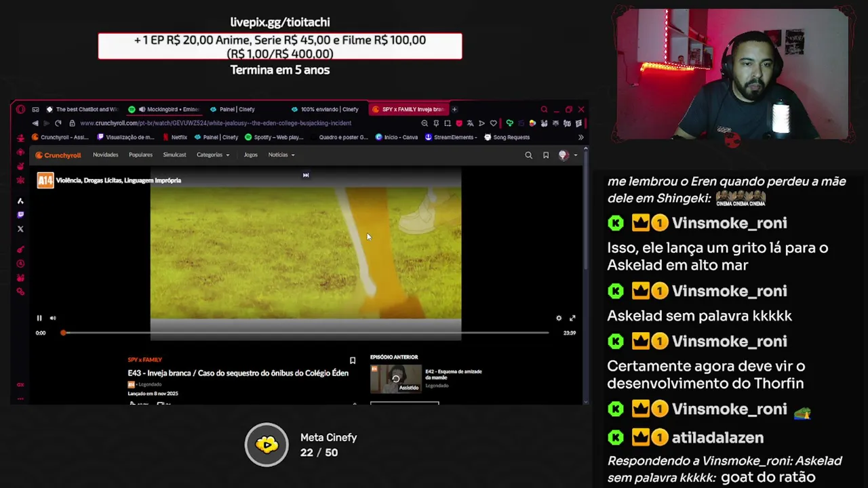Open the E42 - Esquema de amizade da mamãe title
The image size is (868, 488).
pyautogui.click(x=453, y=374)
